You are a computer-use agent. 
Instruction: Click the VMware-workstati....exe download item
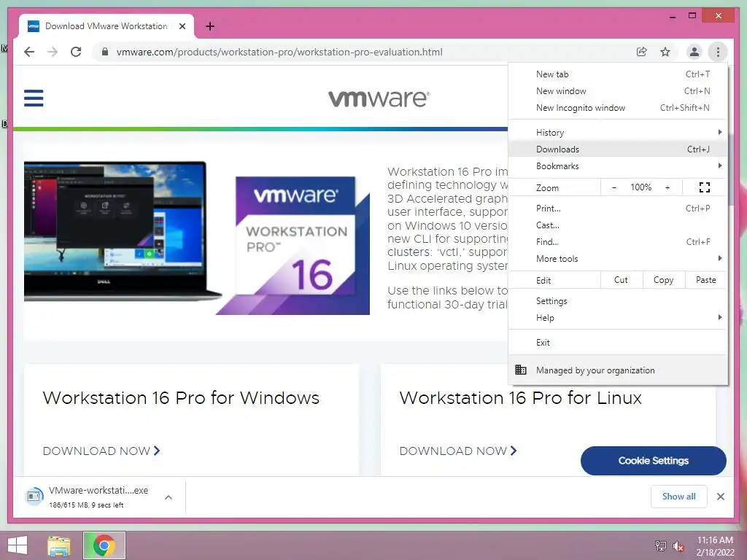98,497
